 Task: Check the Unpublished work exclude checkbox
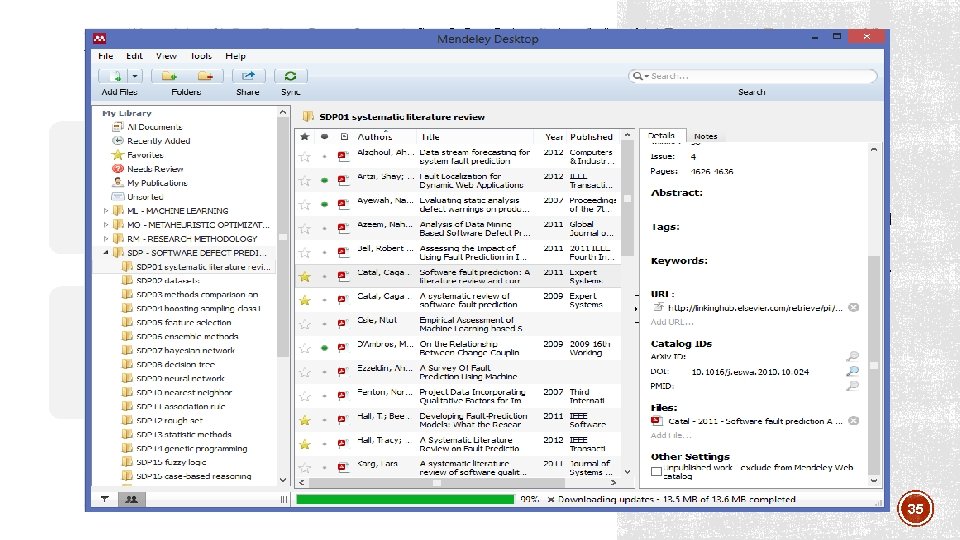[x=656, y=471]
